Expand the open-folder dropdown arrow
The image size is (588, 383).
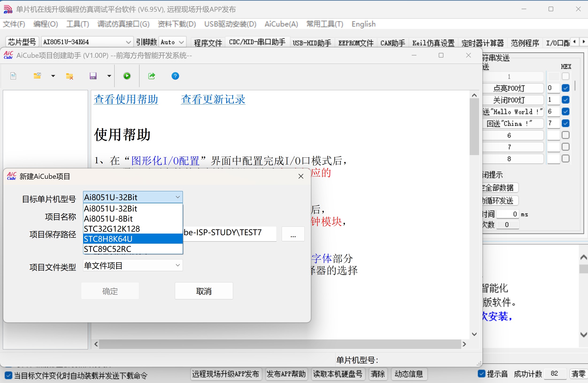point(53,76)
